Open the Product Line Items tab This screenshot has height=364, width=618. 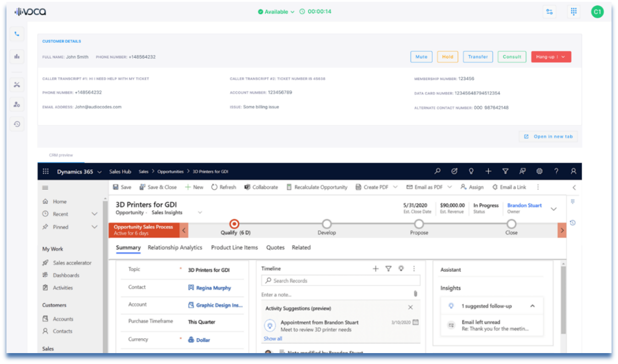pyautogui.click(x=234, y=247)
